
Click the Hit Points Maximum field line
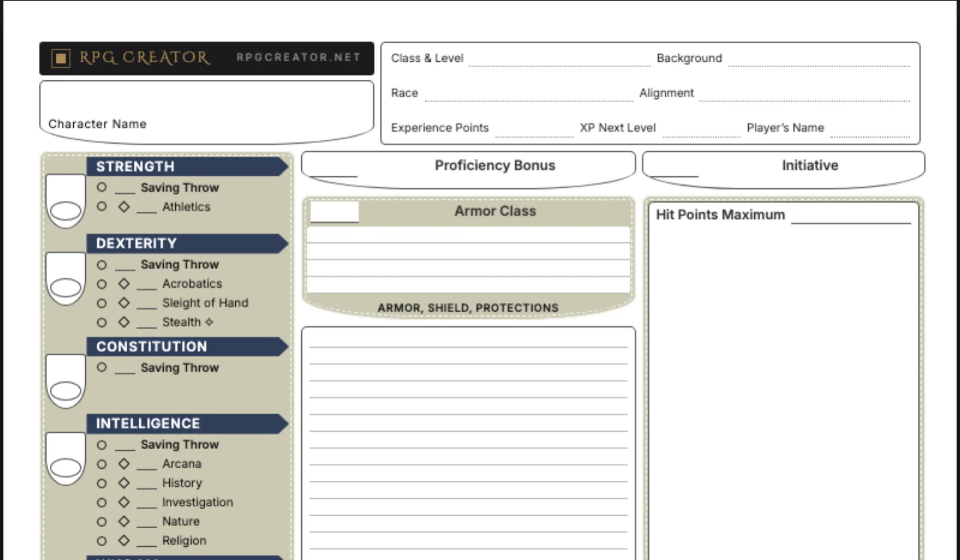851,216
